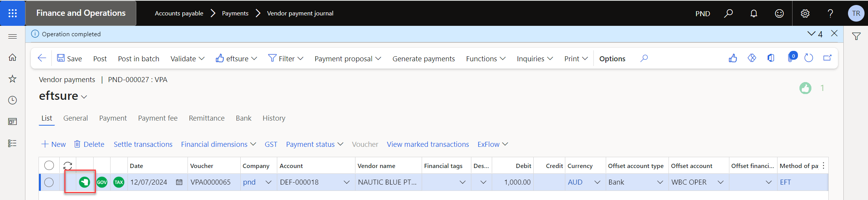Open the Filter dropdown

(x=286, y=59)
